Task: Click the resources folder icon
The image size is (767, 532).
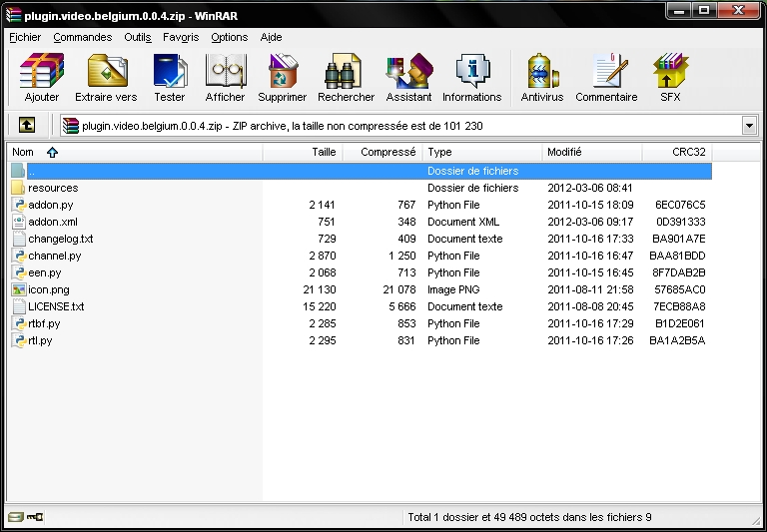Action: (x=18, y=188)
